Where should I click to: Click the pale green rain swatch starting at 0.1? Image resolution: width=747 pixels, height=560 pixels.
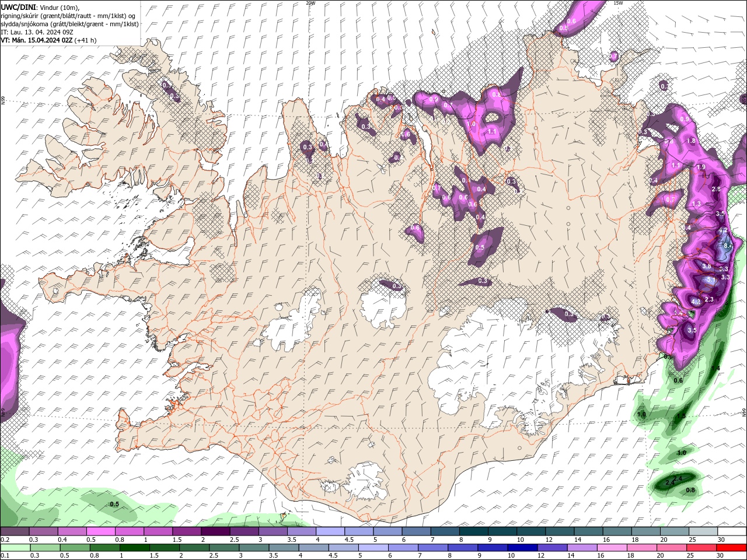(x=15, y=548)
